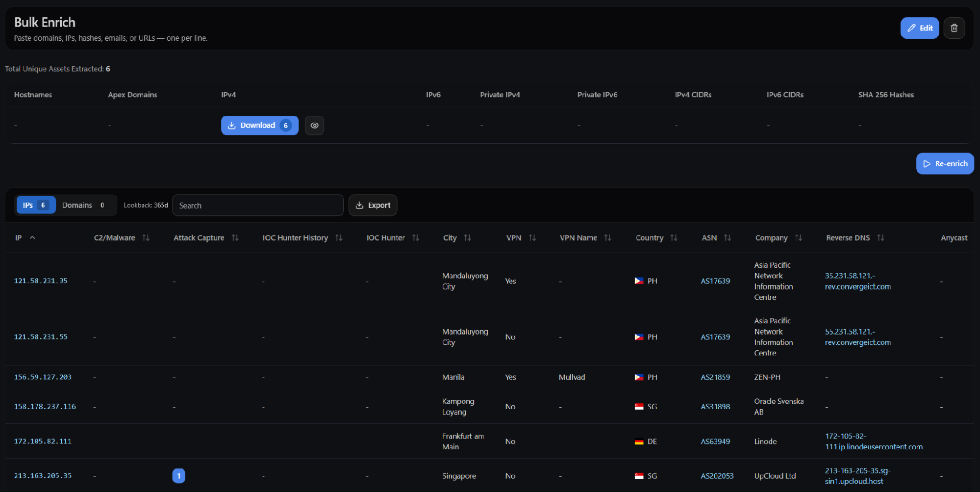Sort the City column
This screenshot has height=492, width=980.
(468, 238)
